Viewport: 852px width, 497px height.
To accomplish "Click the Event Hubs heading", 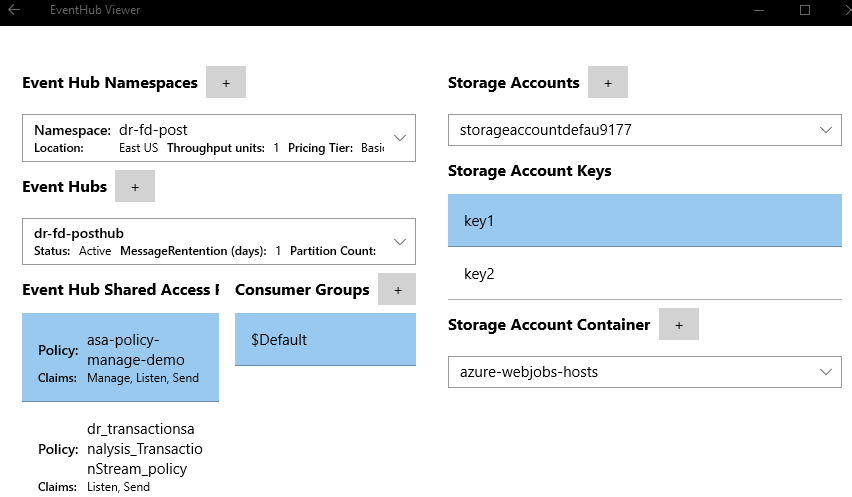I will click(65, 187).
